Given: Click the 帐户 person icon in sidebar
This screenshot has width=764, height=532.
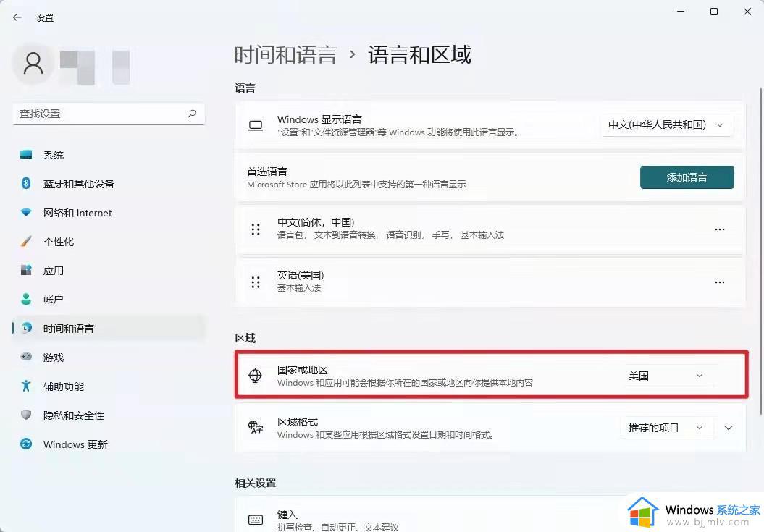Looking at the screenshot, I should pyautogui.click(x=26, y=299).
